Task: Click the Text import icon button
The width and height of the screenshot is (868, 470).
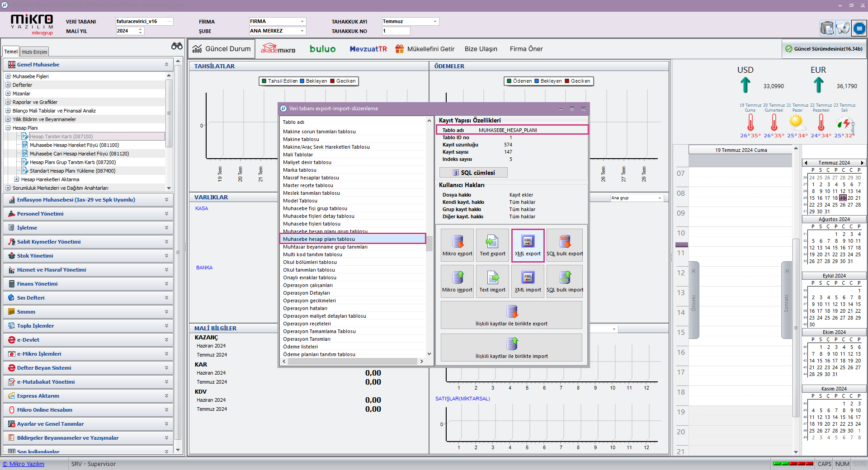Action: 492,281
